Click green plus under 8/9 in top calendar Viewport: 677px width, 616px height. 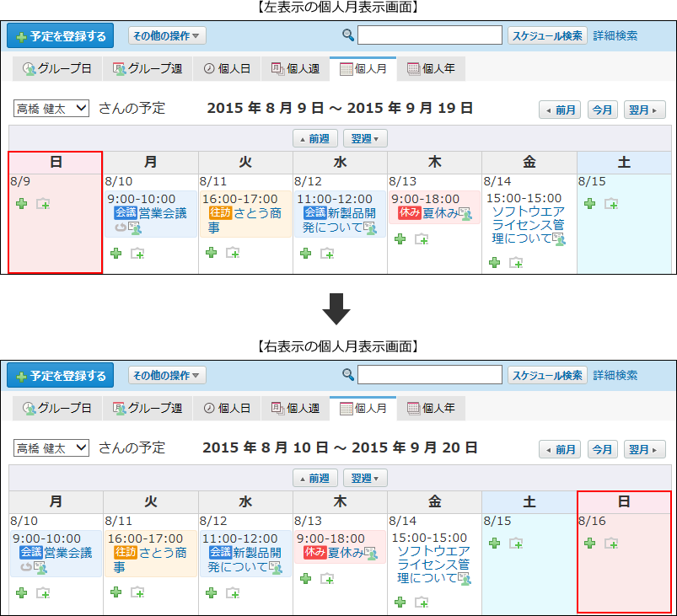pos(21,203)
